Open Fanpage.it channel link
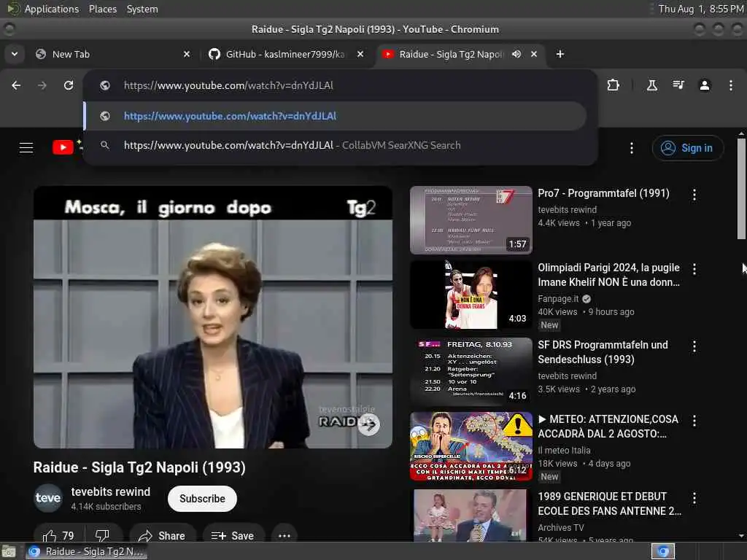The height and width of the screenshot is (560, 747). point(558,298)
